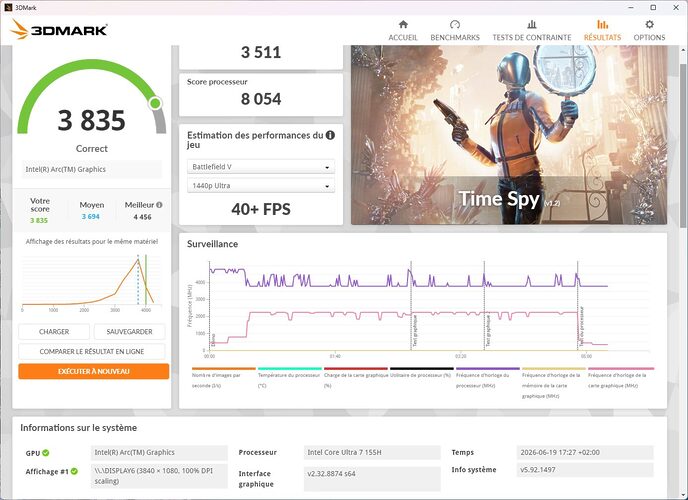The image size is (688, 500).
Task: Click the SAUVEGARDER button
Action: (129, 332)
